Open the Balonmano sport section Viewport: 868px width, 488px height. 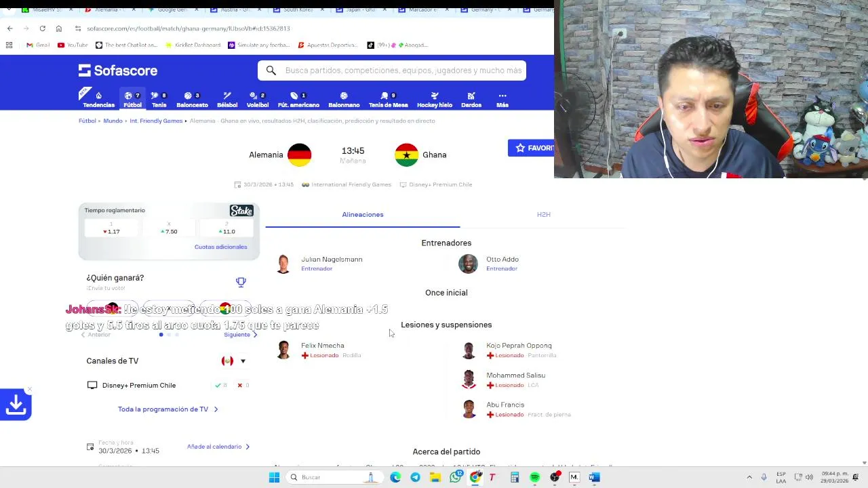[x=344, y=100]
